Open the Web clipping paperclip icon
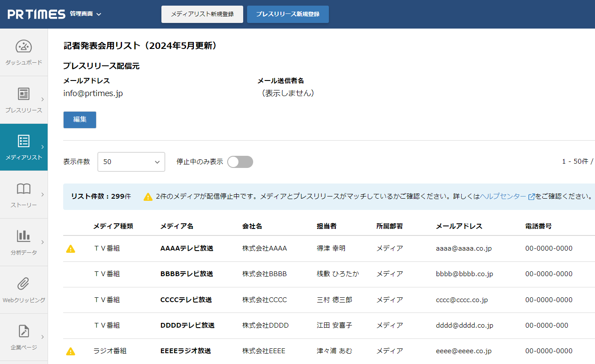The image size is (595, 364). click(x=24, y=283)
